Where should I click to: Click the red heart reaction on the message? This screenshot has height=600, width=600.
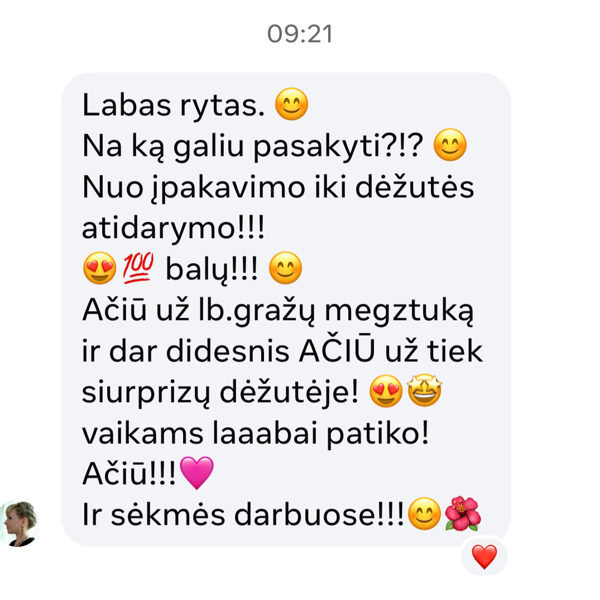pos(484,557)
